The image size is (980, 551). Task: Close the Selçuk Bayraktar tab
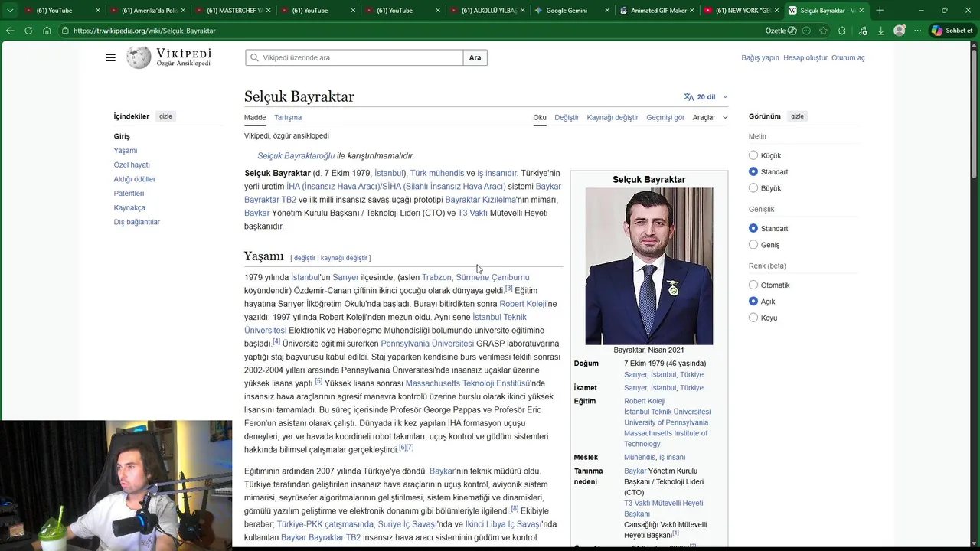pos(861,11)
